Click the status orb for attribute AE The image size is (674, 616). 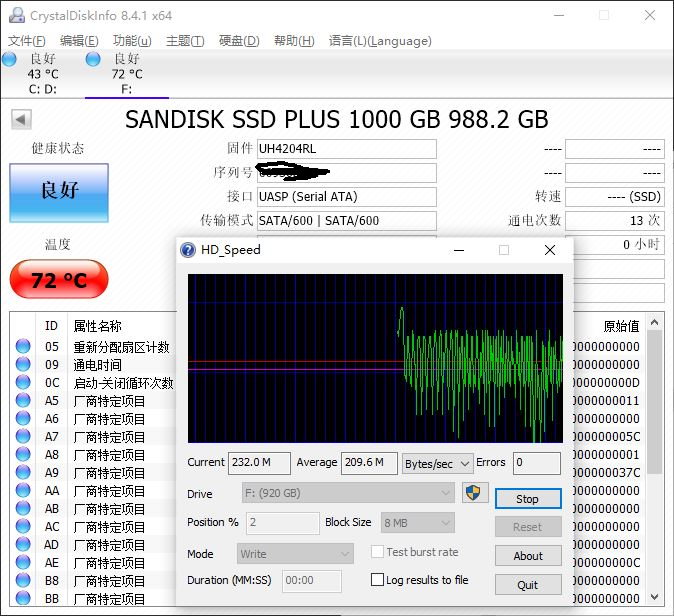(23, 563)
